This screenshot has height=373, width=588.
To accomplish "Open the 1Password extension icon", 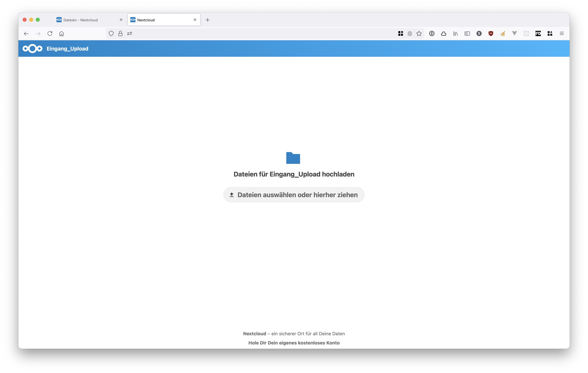I will 431,33.
